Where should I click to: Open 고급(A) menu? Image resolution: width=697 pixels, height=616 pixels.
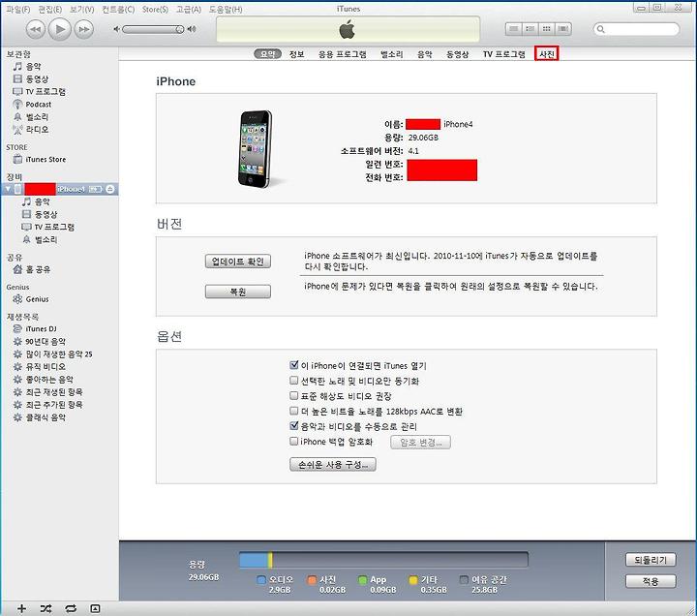click(x=189, y=9)
